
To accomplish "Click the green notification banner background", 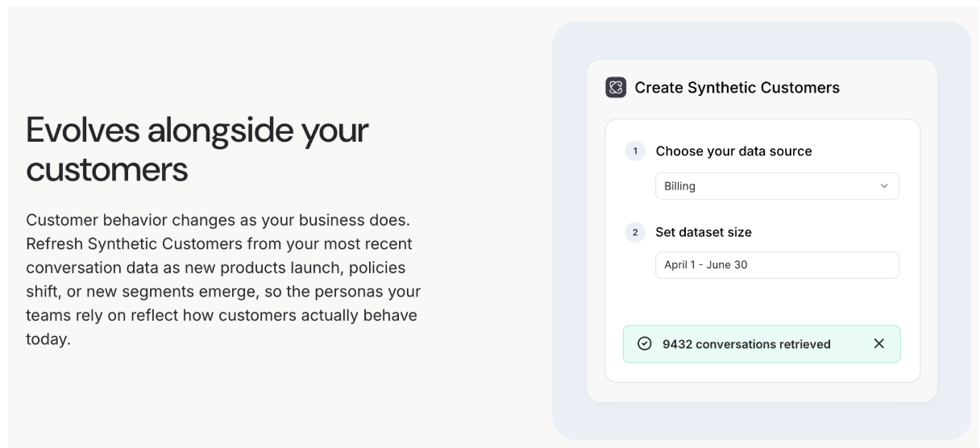I will 762,344.
